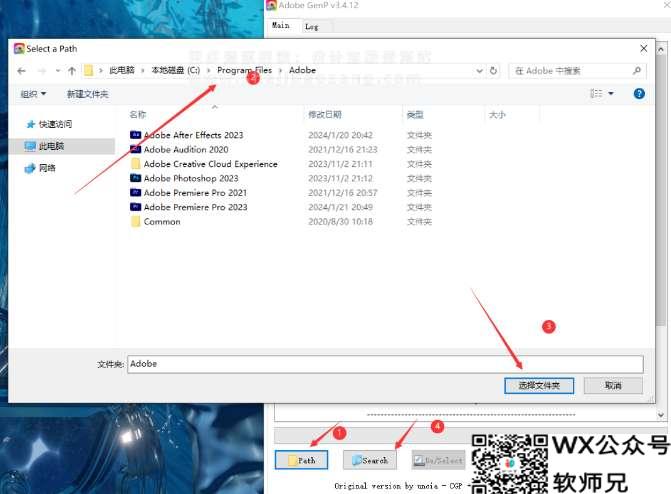Click Adobe in the address breadcrumb
671x494 pixels.
click(302, 71)
